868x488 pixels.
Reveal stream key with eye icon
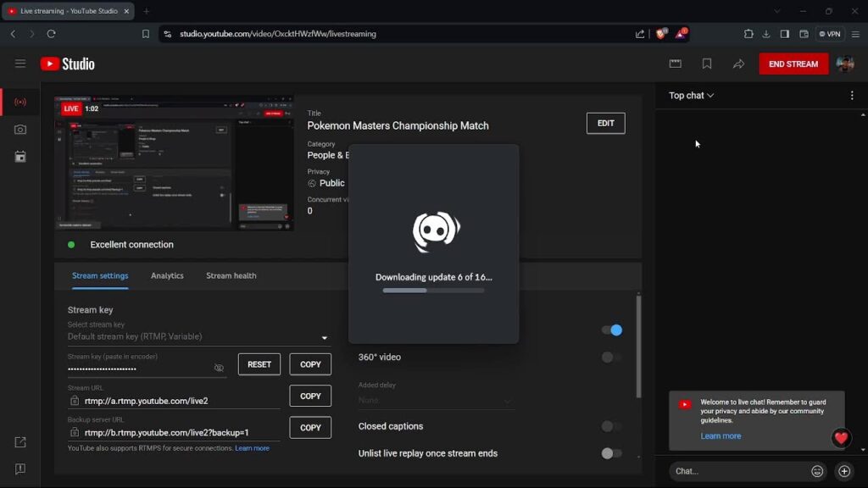pyautogui.click(x=219, y=369)
